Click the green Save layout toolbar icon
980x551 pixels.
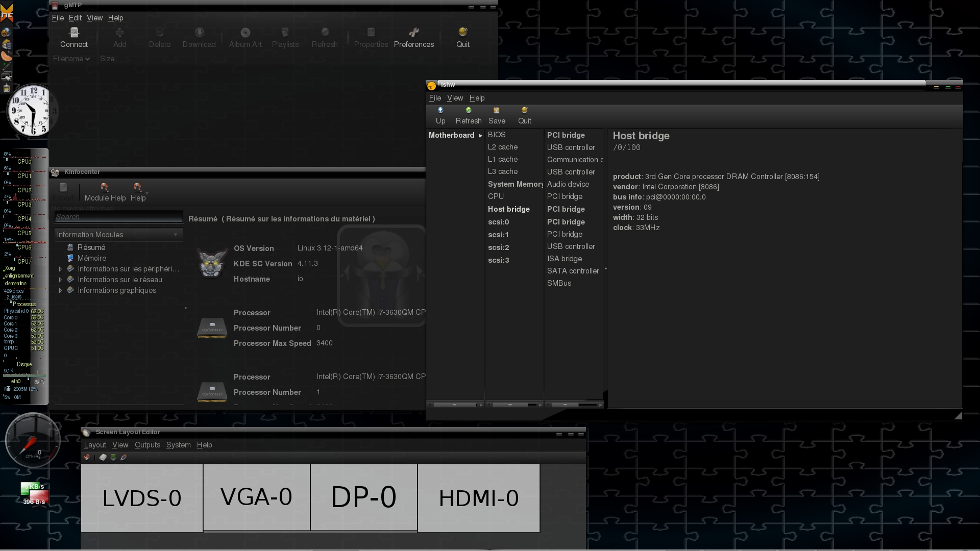click(x=113, y=457)
